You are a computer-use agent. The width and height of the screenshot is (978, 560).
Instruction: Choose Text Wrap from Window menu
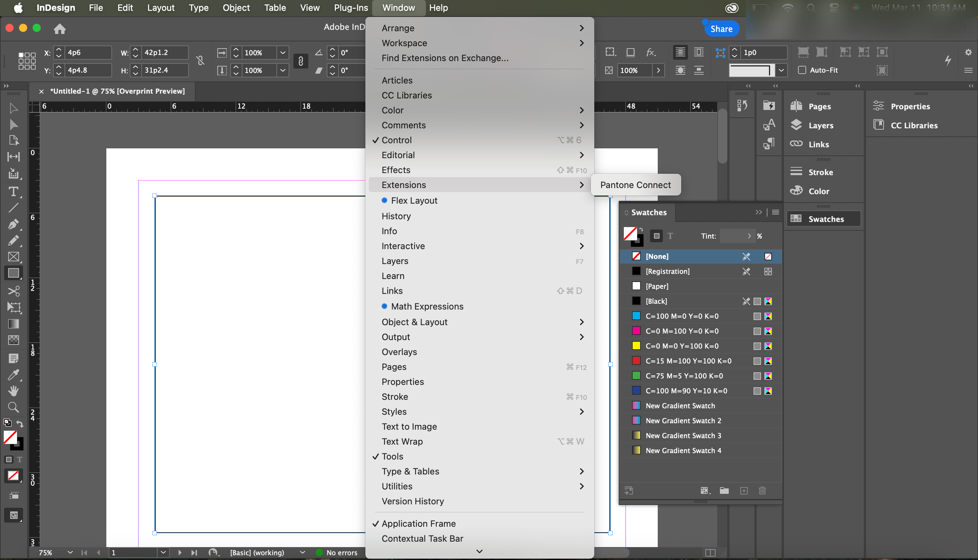coord(402,441)
